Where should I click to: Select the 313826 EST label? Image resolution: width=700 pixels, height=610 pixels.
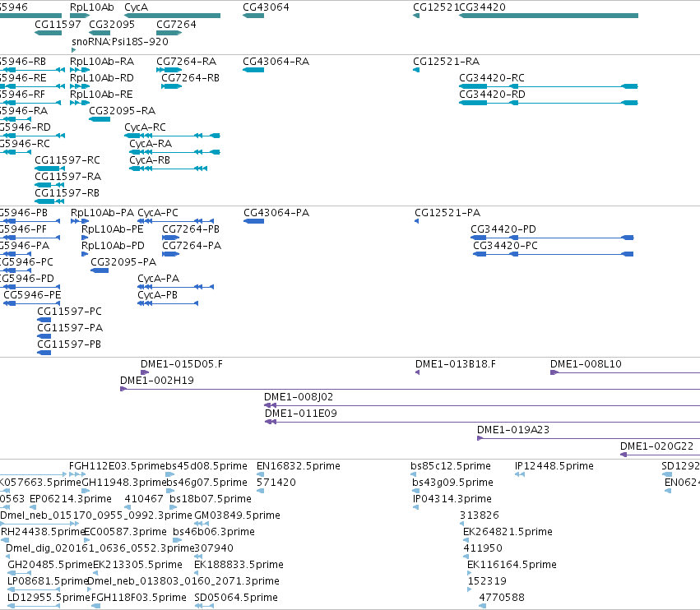480,515
